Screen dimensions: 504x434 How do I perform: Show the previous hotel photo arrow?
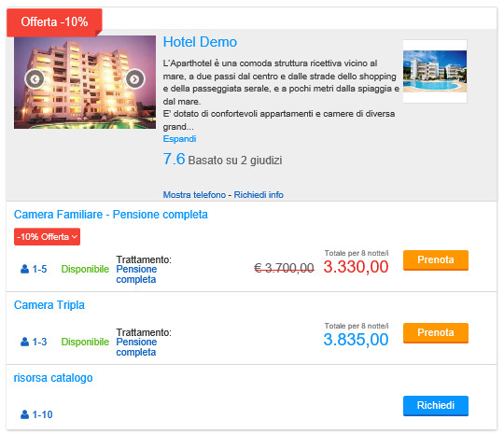35,78
